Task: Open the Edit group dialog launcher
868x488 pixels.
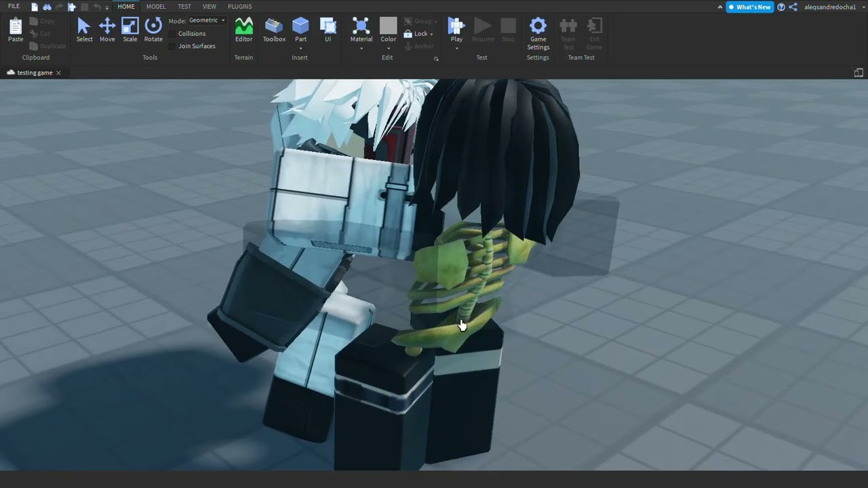Action: 436,59
